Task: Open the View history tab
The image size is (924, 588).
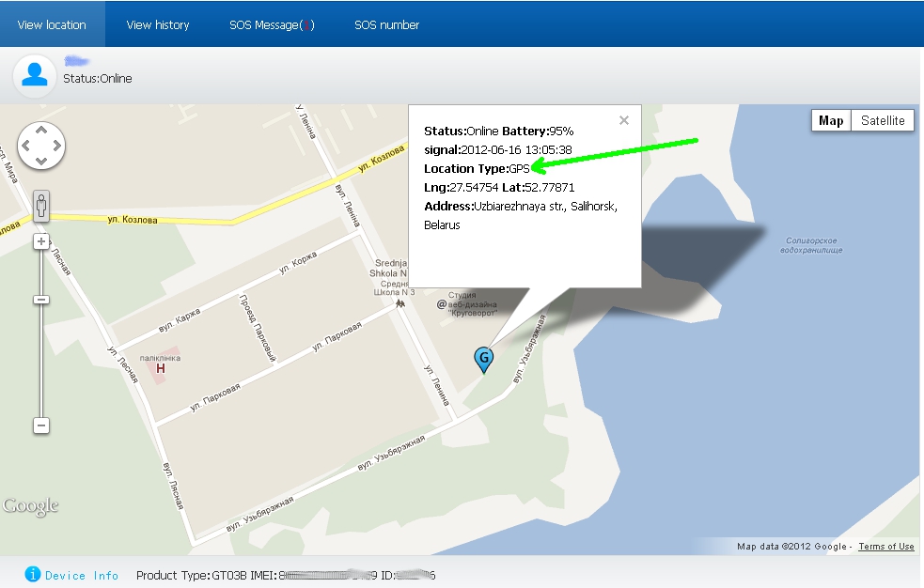Action: (157, 24)
